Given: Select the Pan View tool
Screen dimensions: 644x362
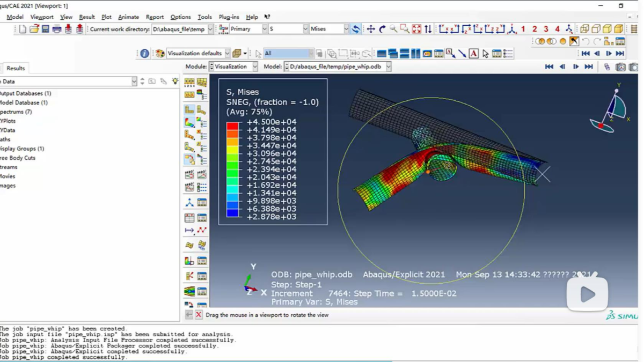Looking at the screenshot, I should (x=371, y=29).
